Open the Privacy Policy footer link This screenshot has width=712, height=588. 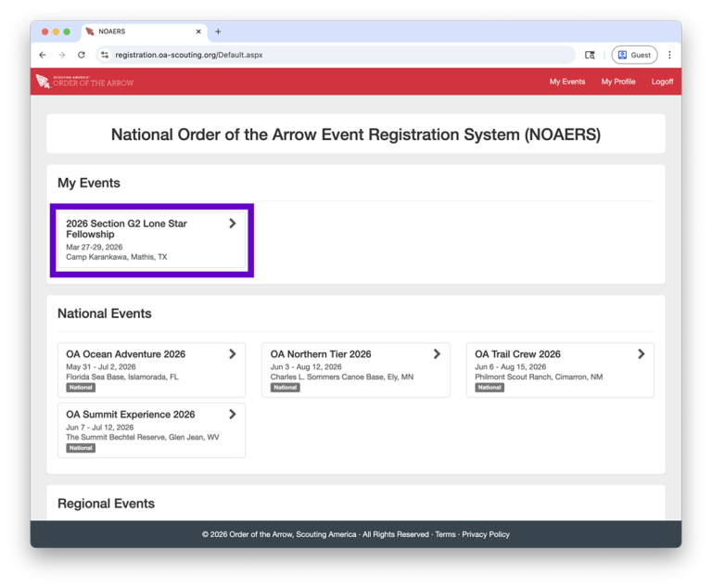pyautogui.click(x=486, y=534)
